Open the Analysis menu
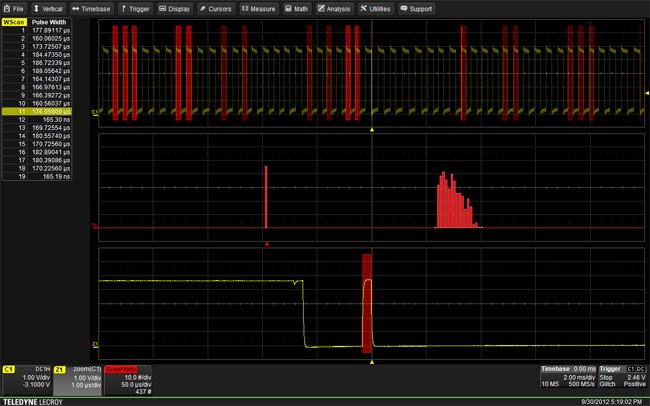 [x=335, y=8]
